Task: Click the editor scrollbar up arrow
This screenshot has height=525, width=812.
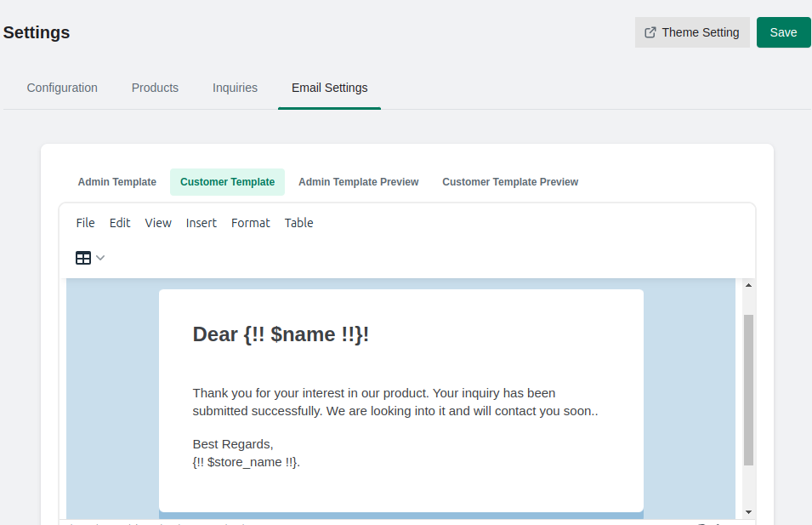Action: click(748, 285)
